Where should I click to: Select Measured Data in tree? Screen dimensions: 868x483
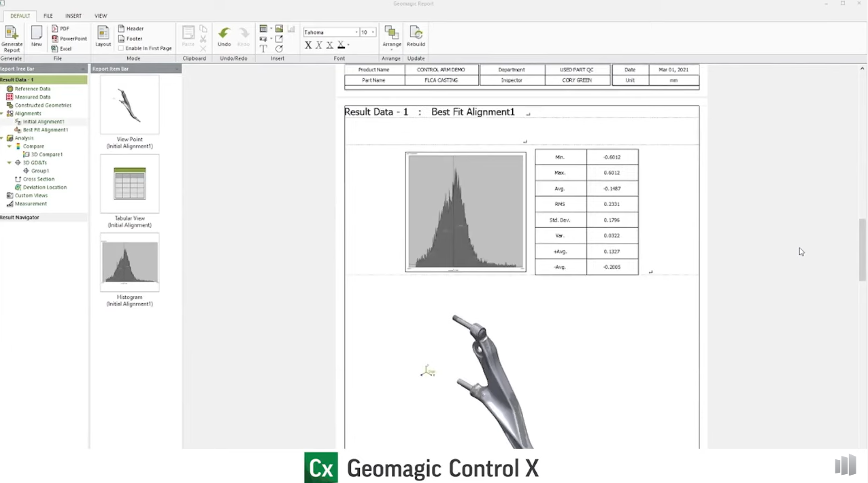coord(32,97)
